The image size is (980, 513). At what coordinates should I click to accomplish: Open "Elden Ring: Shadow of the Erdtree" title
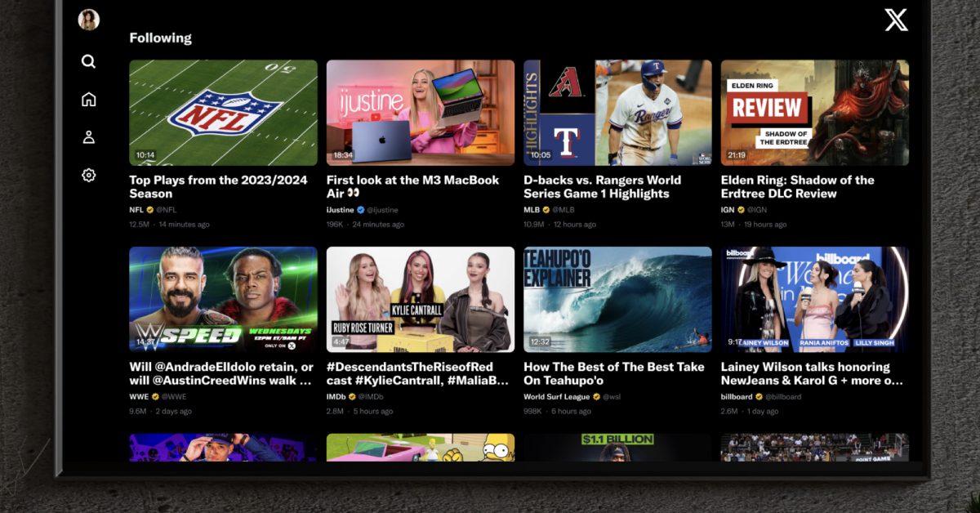(798, 187)
